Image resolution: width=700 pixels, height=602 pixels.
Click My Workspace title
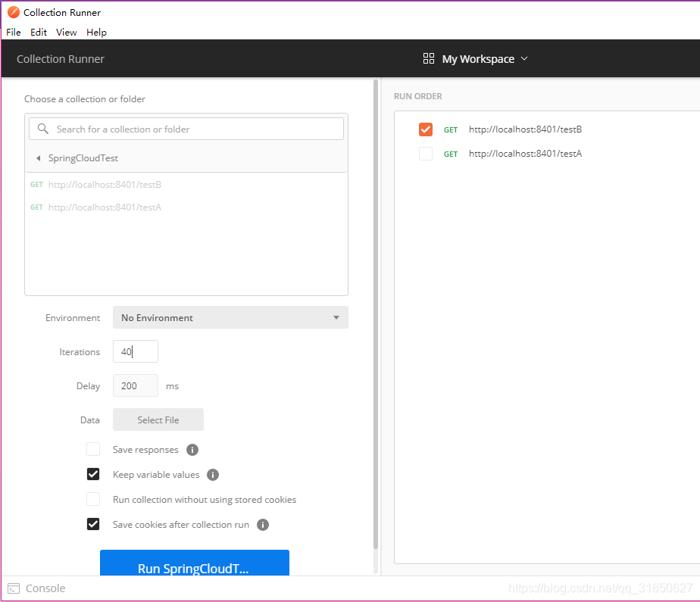pos(478,59)
